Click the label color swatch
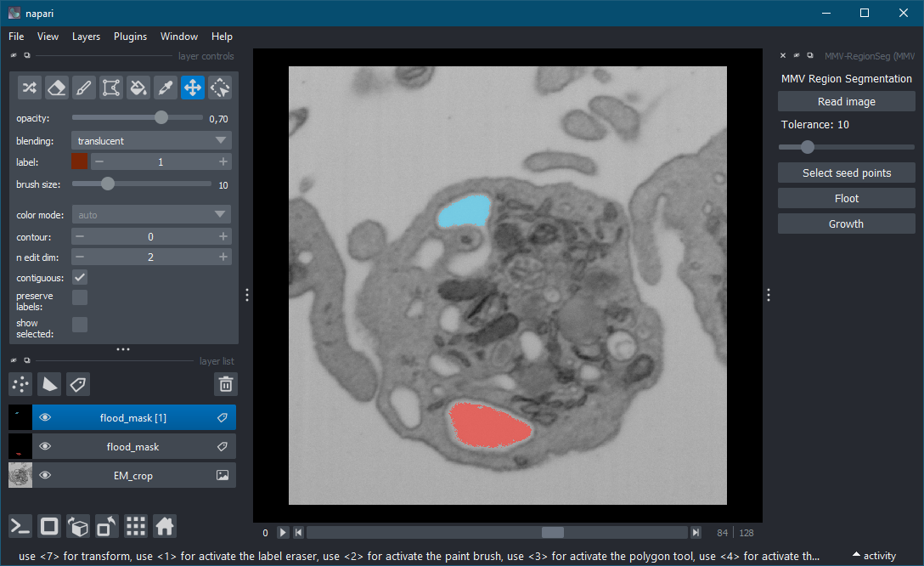The height and width of the screenshot is (566, 924). (80, 161)
